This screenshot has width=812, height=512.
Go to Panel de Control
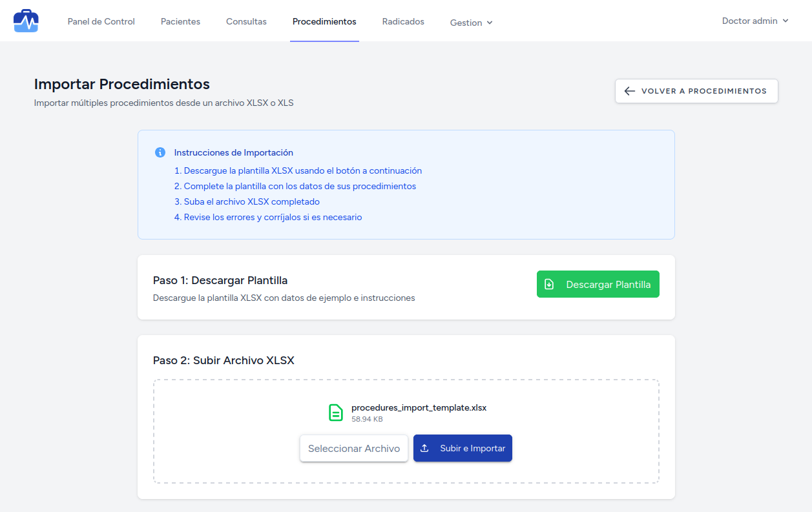101,21
